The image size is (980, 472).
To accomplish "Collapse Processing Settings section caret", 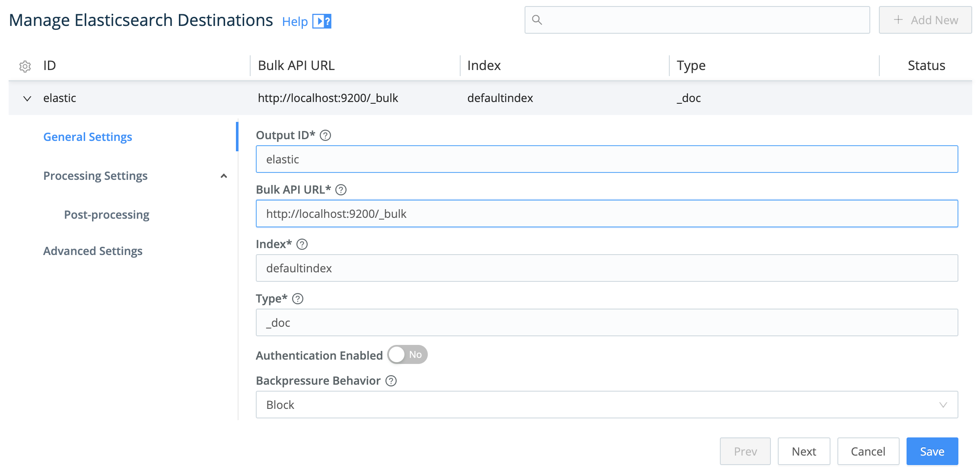I will coord(224,176).
